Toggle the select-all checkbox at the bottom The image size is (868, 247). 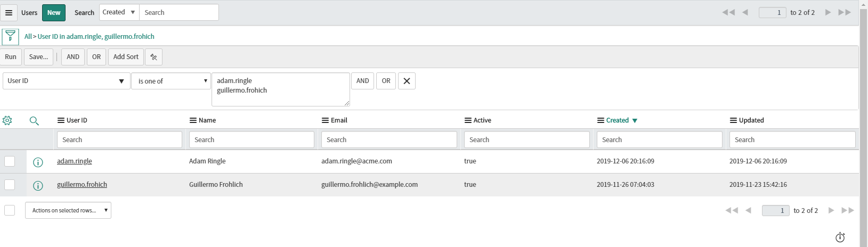pos(10,210)
